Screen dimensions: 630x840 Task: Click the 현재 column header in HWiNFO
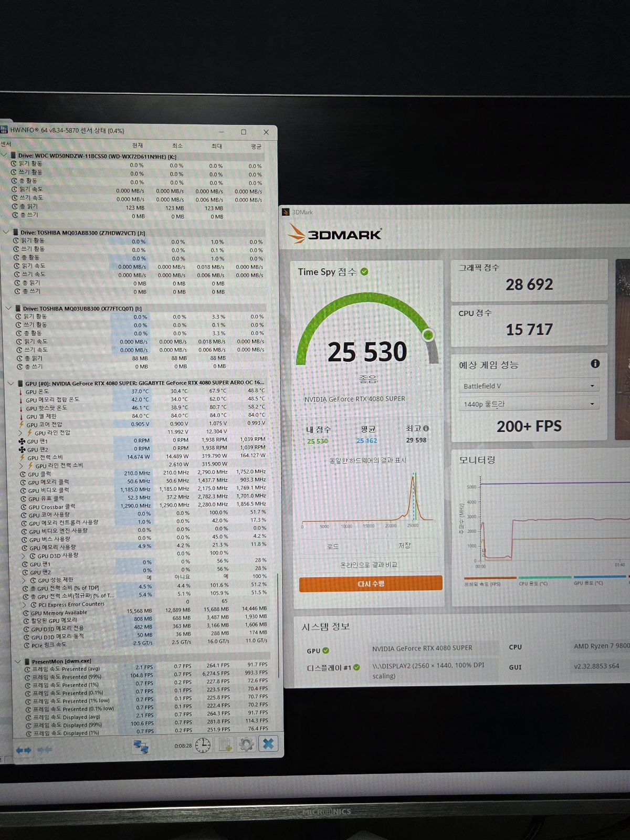point(138,145)
